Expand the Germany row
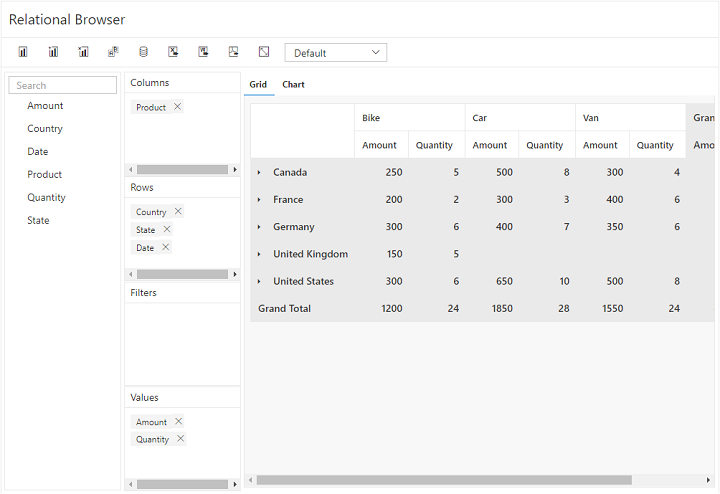The width and height of the screenshot is (720, 494). click(x=259, y=227)
